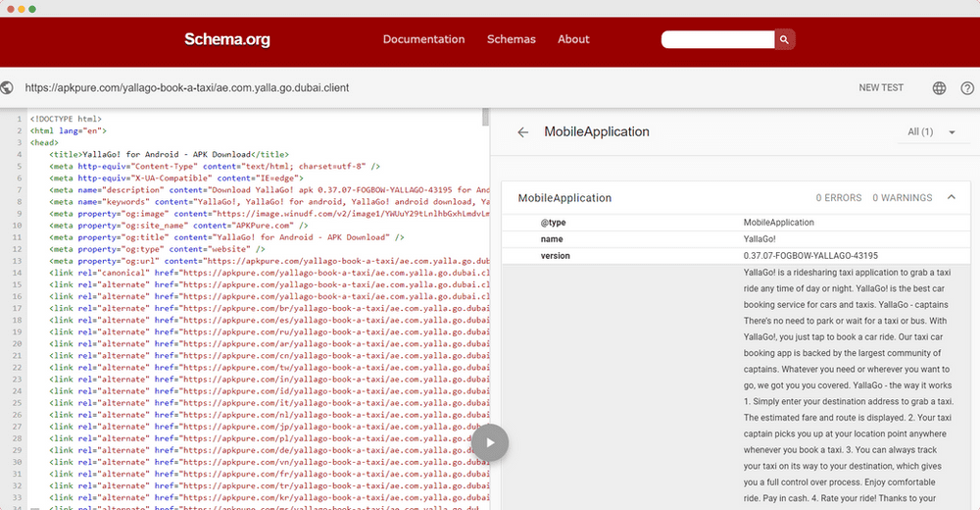Screen dimensions: 980x510
Task: Click the MobileApplication card title
Action: pos(564,198)
